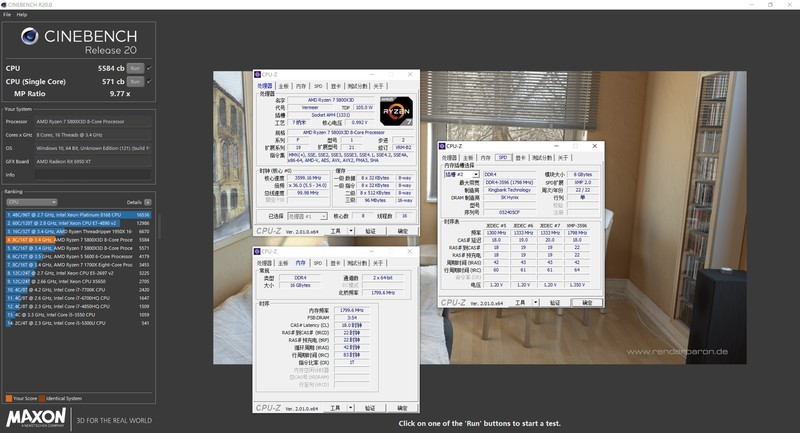Click 工具 button in bottom CPU-Z window

click(335, 408)
